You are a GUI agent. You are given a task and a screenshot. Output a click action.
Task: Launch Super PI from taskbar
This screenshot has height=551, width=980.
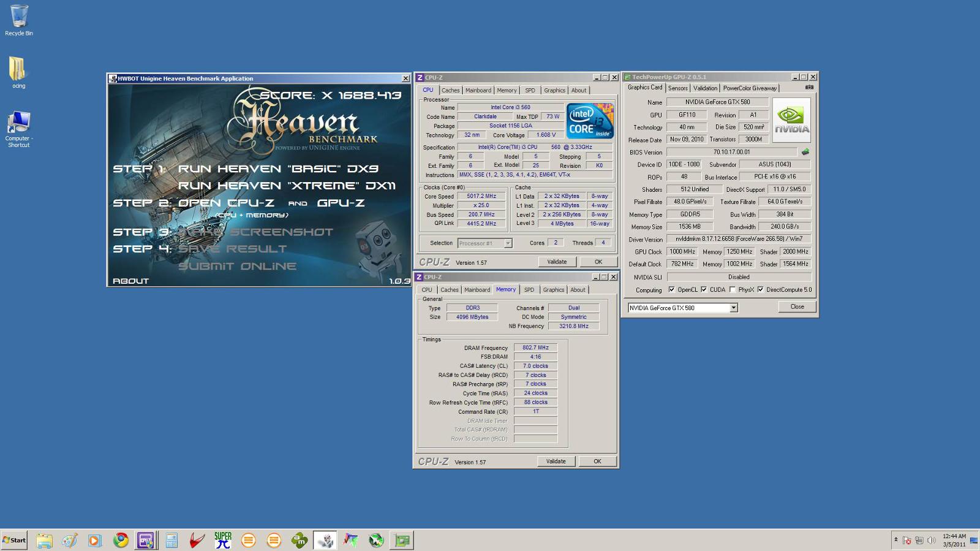[x=223, y=540]
